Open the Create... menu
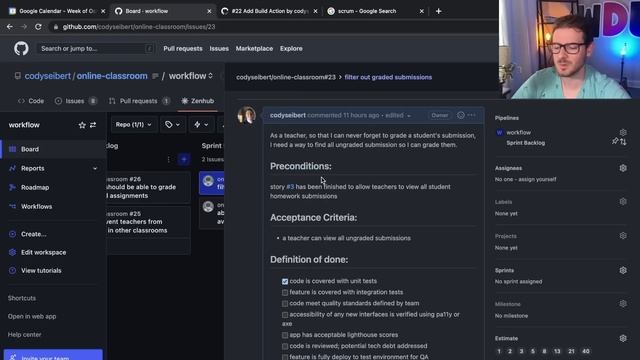The height and width of the screenshot is (360, 640). tap(33, 234)
